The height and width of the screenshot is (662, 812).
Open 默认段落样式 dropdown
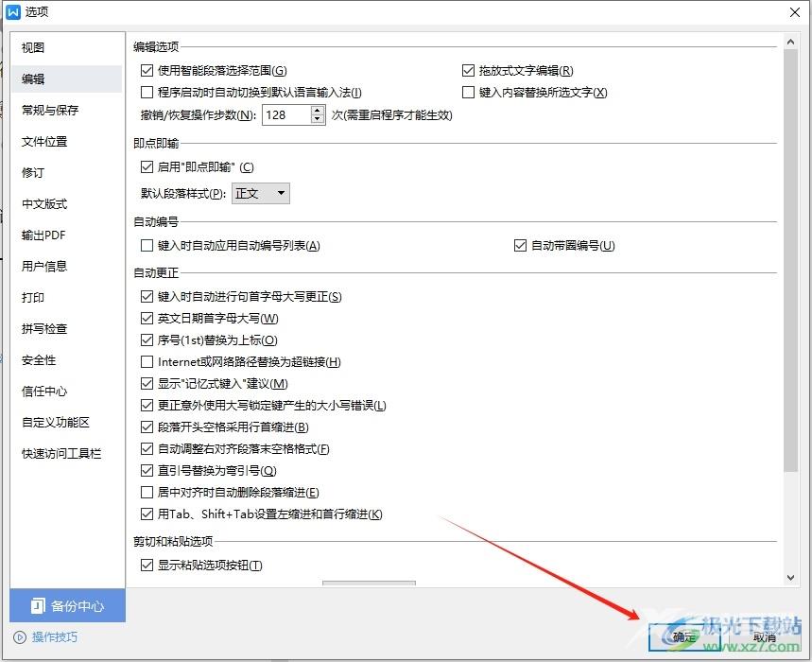click(x=261, y=193)
